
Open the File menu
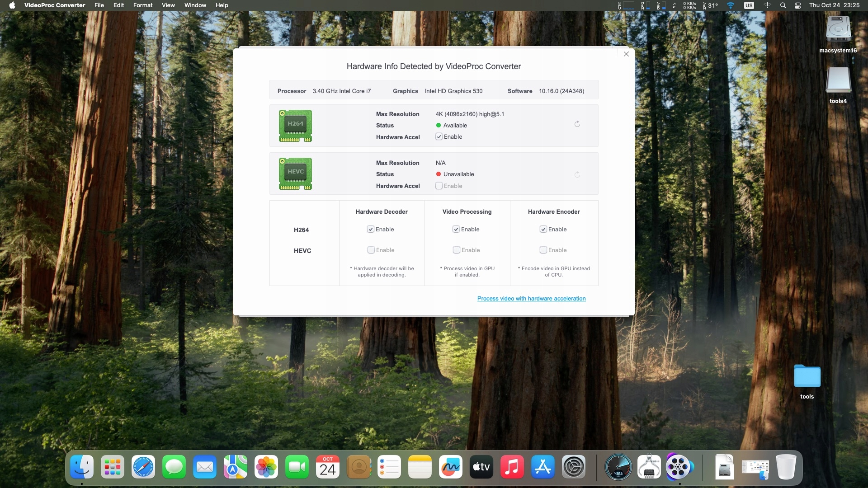click(x=99, y=5)
